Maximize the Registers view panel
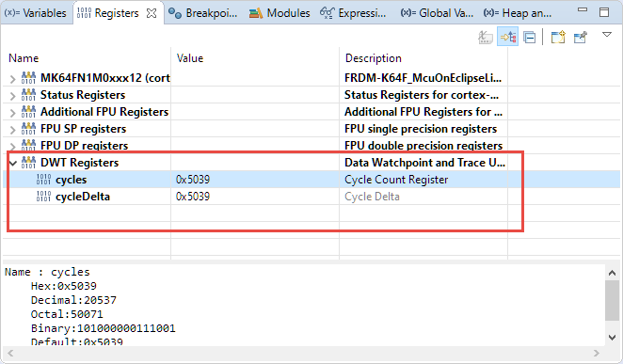Image resolution: width=623 pixels, height=364 pixels. pos(604,12)
